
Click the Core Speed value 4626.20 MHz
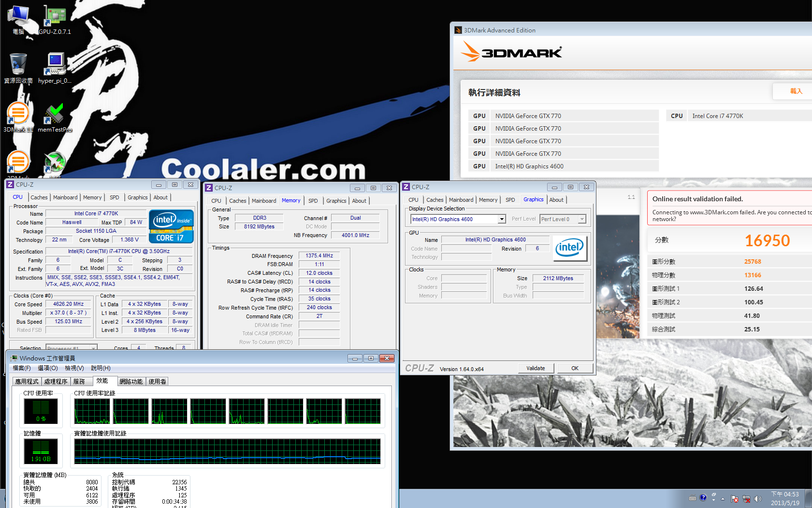coord(68,304)
